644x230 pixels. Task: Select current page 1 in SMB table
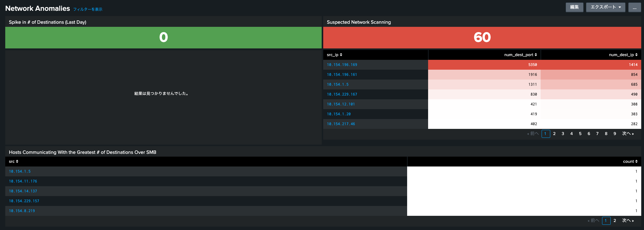point(606,221)
